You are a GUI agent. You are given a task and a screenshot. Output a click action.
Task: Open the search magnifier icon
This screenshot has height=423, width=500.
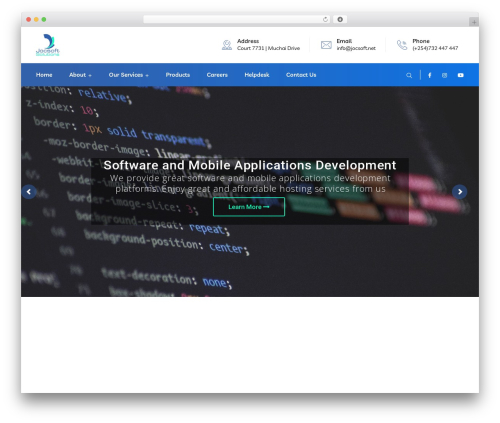pyautogui.click(x=409, y=75)
